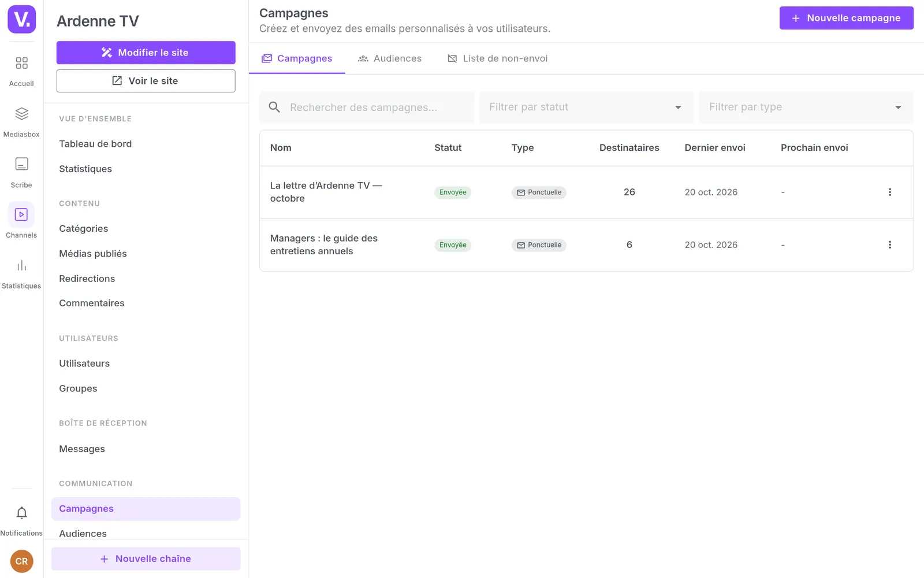This screenshot has height=578, width=924.
Task: Click Nouvelle campagne button
Action: [846, 18]
